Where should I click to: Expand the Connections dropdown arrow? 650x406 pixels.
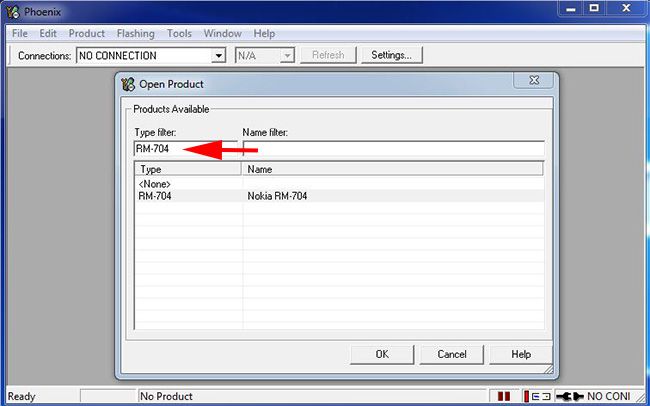(218, 56)
